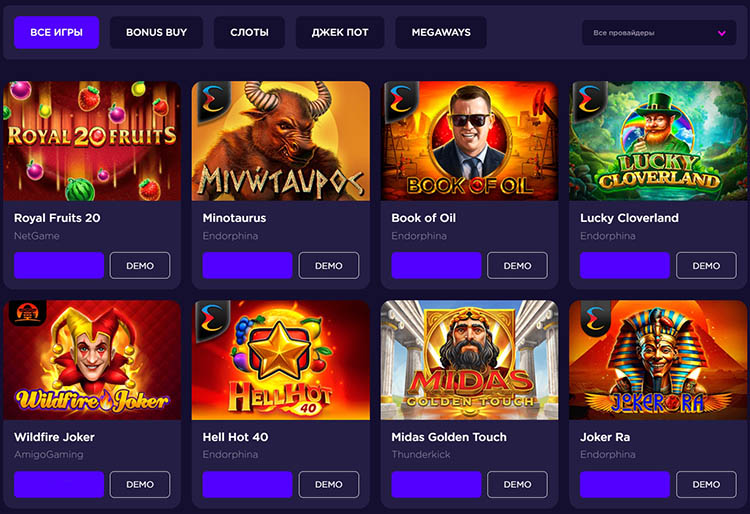Screen dimensions: 750x514
Task: Select the Все игры tab
Action: 56,33
